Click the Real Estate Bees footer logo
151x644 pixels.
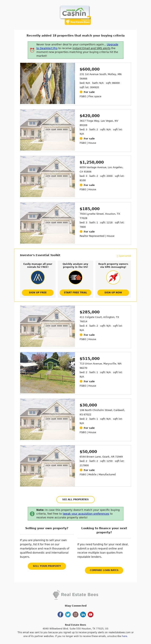tap(75, 594)
